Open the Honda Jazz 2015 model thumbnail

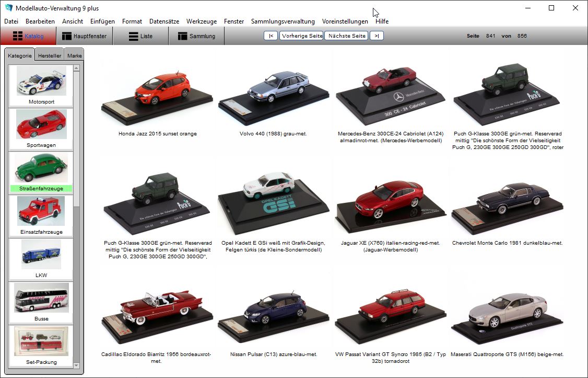click(157, 91)
